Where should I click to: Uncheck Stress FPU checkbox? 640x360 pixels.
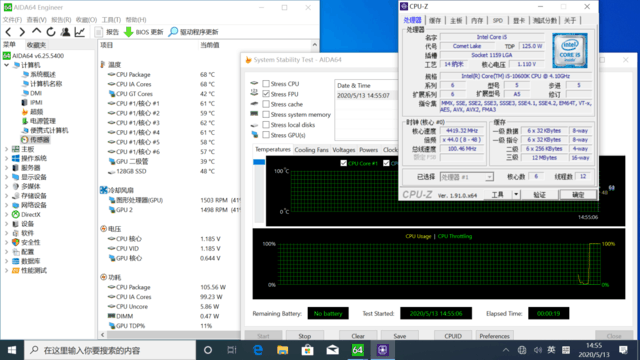pyautogui.click(x=266, y=93)
